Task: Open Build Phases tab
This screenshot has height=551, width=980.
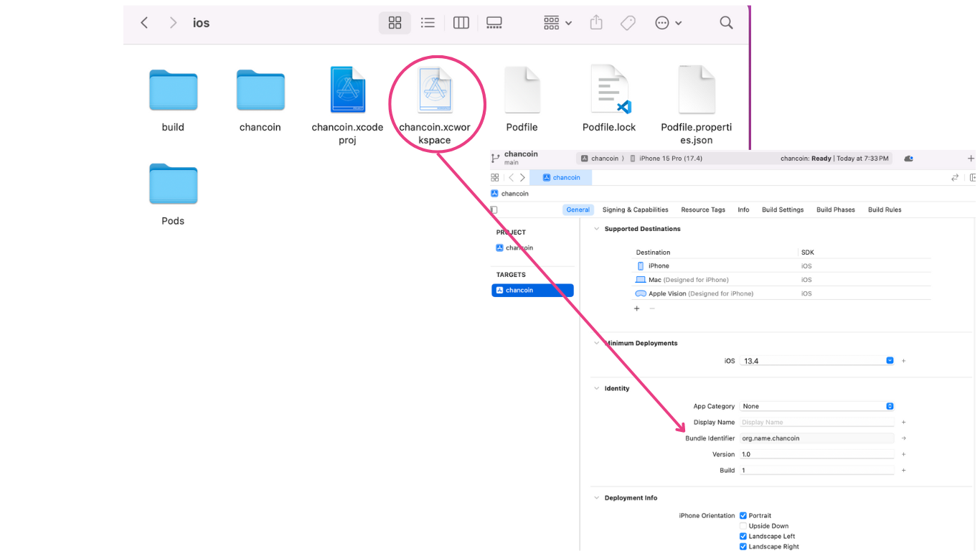Action: [x=836, y=209]
